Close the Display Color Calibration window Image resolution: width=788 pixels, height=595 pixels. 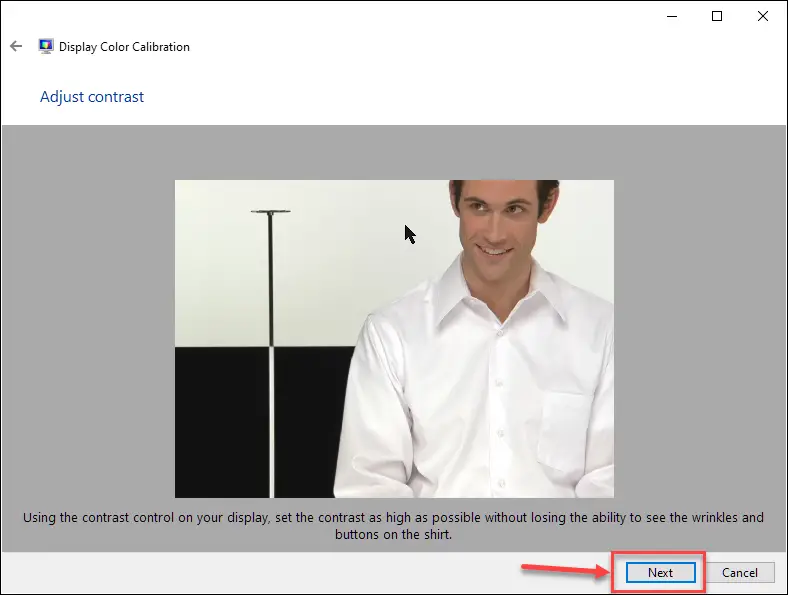[762, 16]
